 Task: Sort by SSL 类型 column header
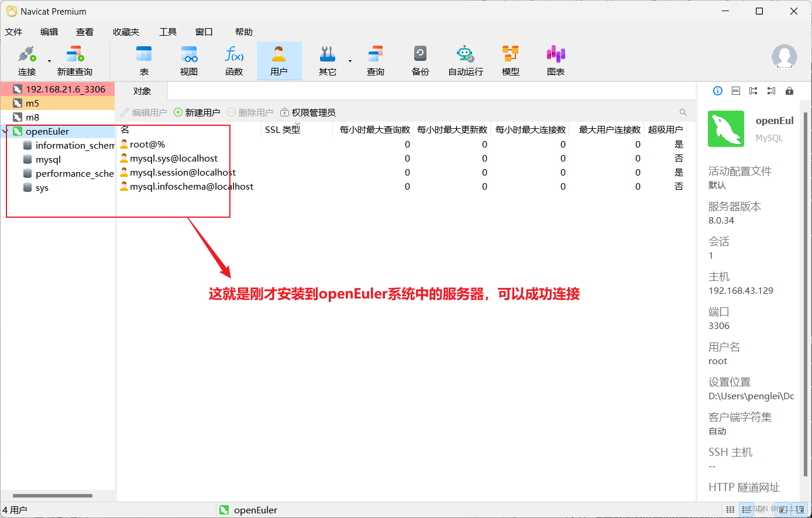[297, 129]
